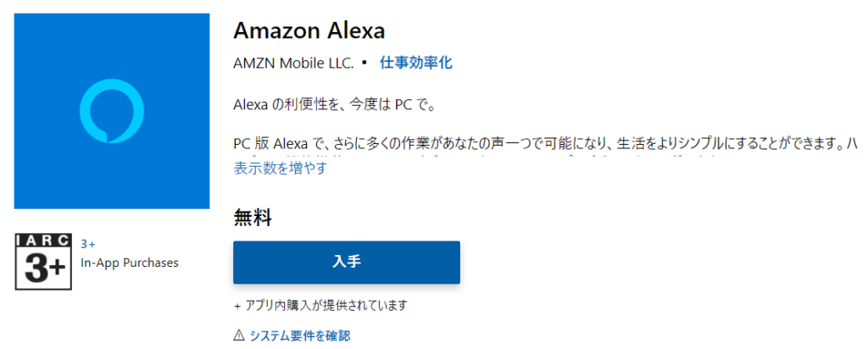
Task: Click the blue 3+ age rating link
Action: pos(88,244)
